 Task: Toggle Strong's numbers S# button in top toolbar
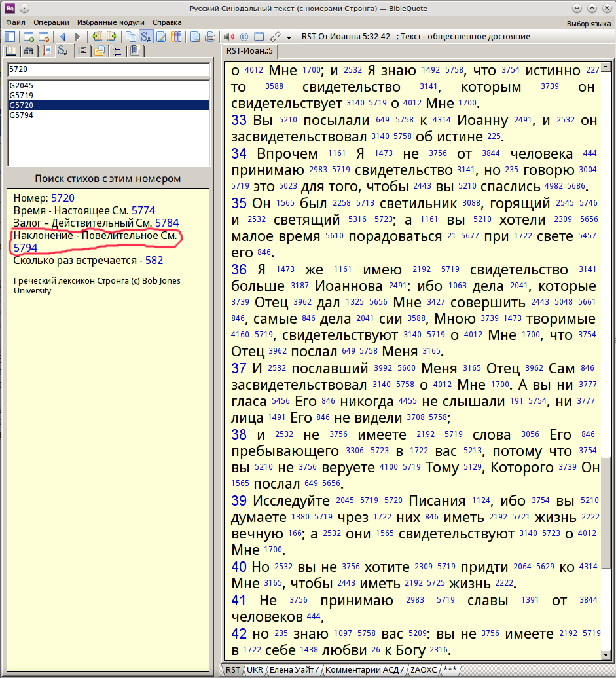point(146,37)
